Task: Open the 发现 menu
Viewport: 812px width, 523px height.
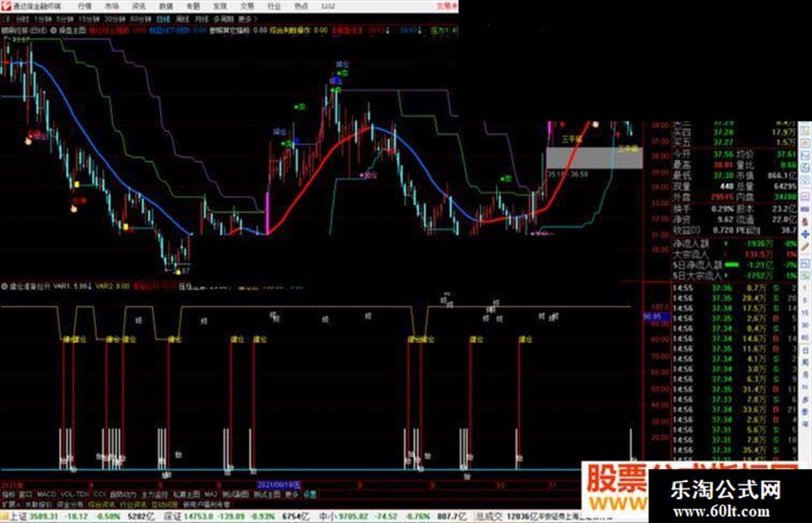Action: pos(220,6)
